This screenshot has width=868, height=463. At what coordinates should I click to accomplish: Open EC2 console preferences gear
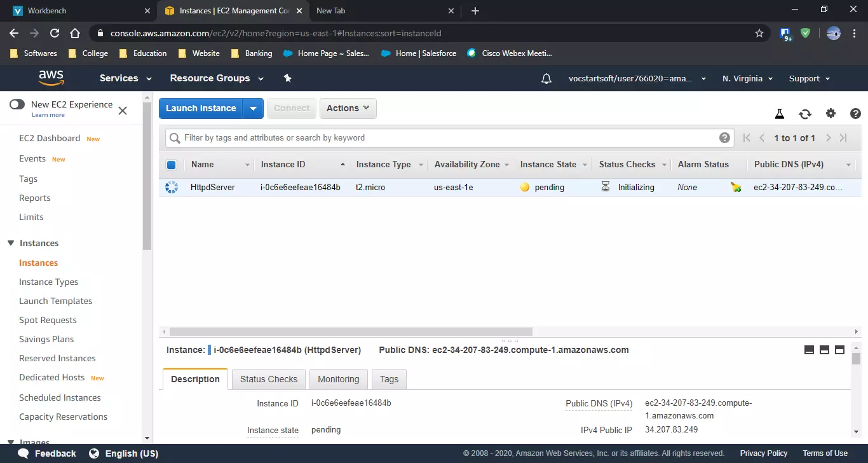[831, 113]
